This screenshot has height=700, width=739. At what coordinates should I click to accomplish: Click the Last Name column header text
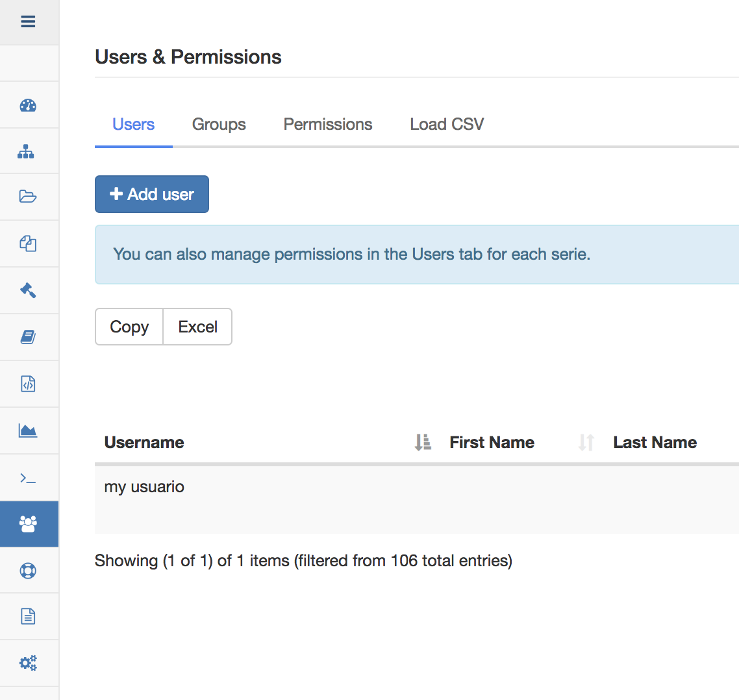click(655, 442)
